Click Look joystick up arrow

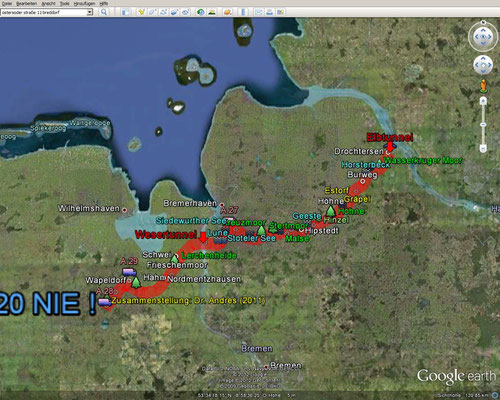(x=483, y=30)
